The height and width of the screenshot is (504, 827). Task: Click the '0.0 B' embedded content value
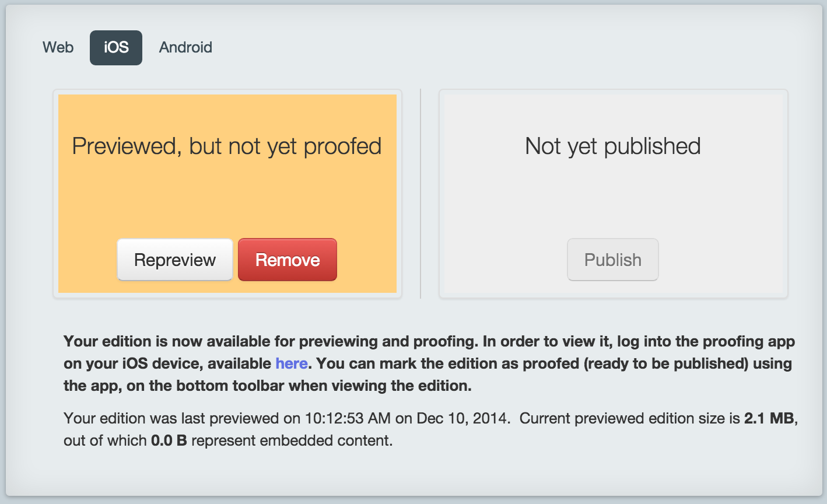pos(169,440)
